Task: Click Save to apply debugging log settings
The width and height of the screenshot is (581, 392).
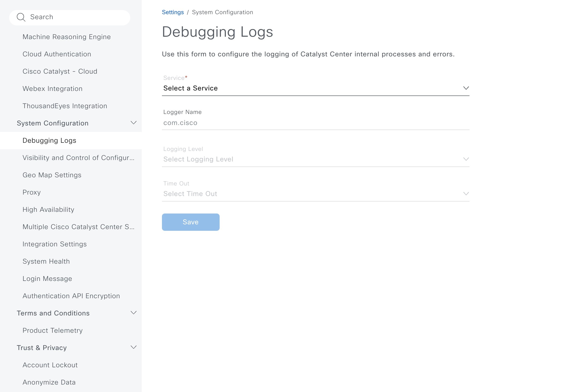Action: [191, 222]
